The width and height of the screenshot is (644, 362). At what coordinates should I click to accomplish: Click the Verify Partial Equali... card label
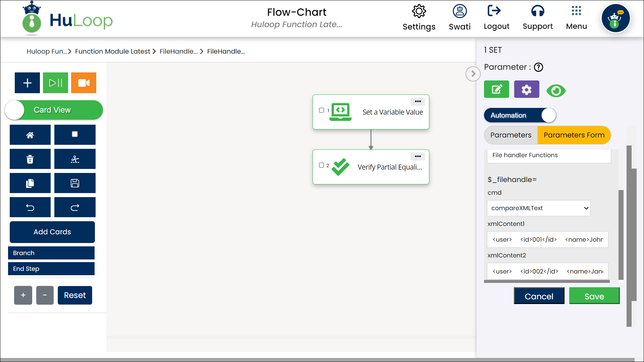pyautogui.click(x=390, y=167)
